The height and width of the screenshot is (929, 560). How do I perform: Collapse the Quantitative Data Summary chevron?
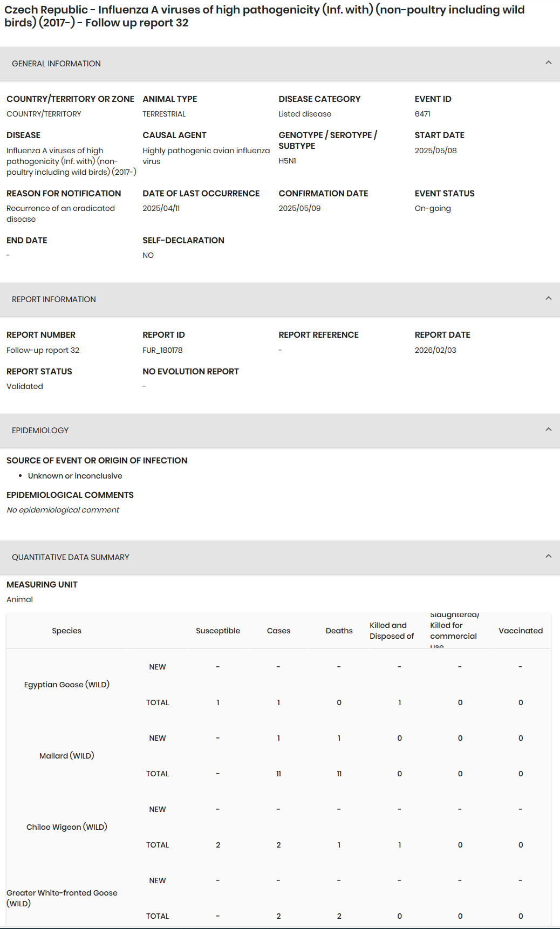[x=548, y=557]
